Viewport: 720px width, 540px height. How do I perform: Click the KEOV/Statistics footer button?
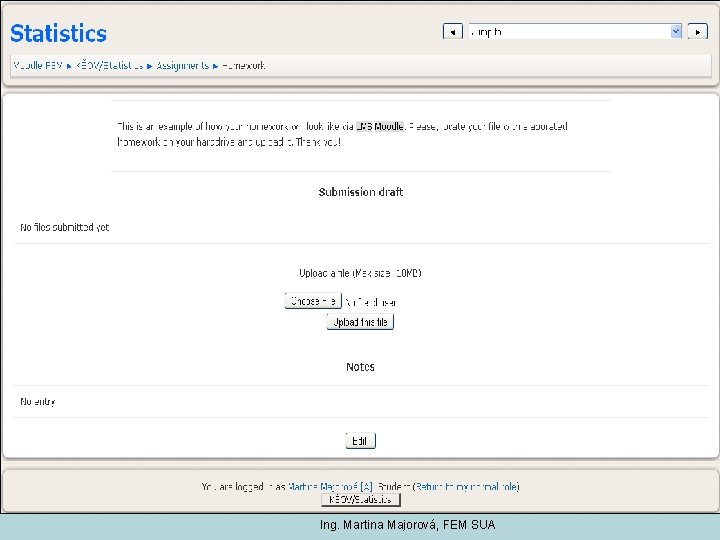point(361,499)
